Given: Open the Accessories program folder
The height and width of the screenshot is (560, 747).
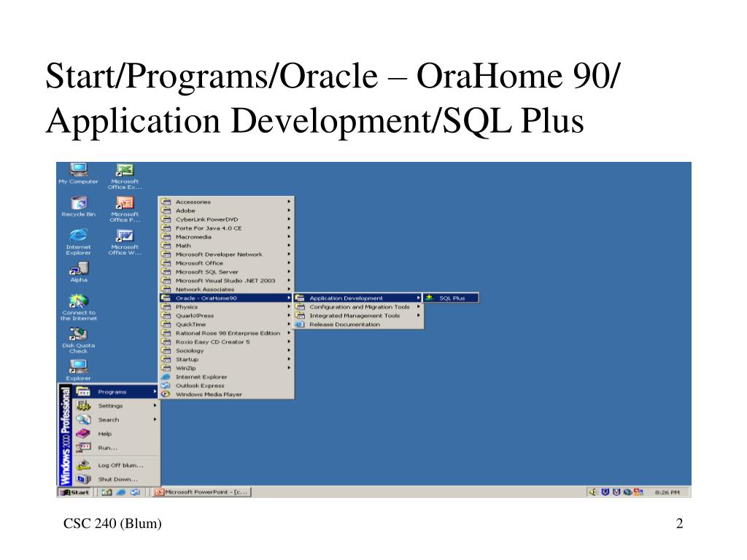Looking at the screenshot, I should point(226,202).
